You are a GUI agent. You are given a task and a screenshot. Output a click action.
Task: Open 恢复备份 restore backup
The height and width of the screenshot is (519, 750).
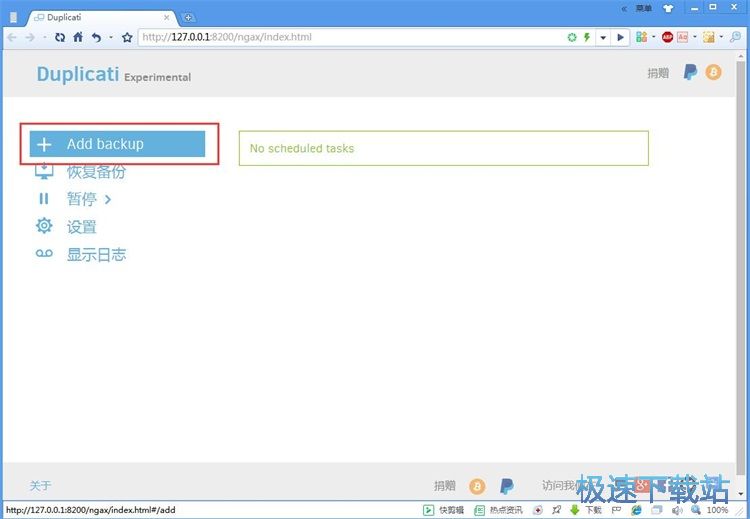pyautogui.click(x=96, y=172)
